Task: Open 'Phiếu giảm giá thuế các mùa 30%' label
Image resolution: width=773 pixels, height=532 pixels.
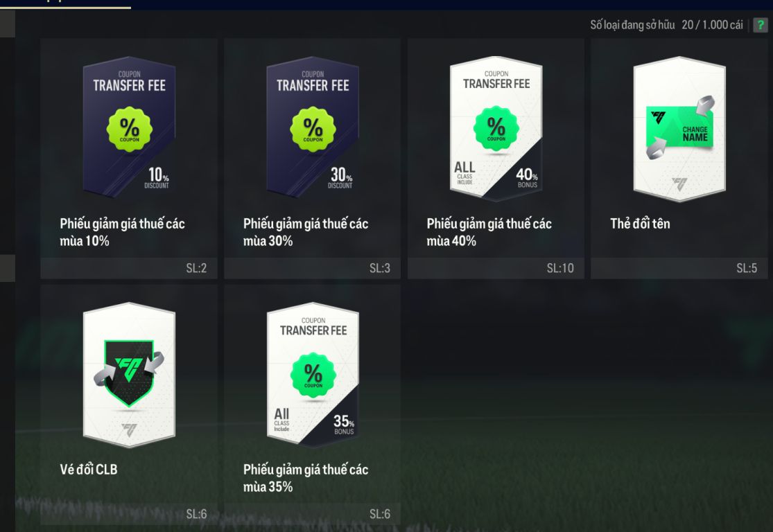Action: pyautogui.click(x=306, y=232)
